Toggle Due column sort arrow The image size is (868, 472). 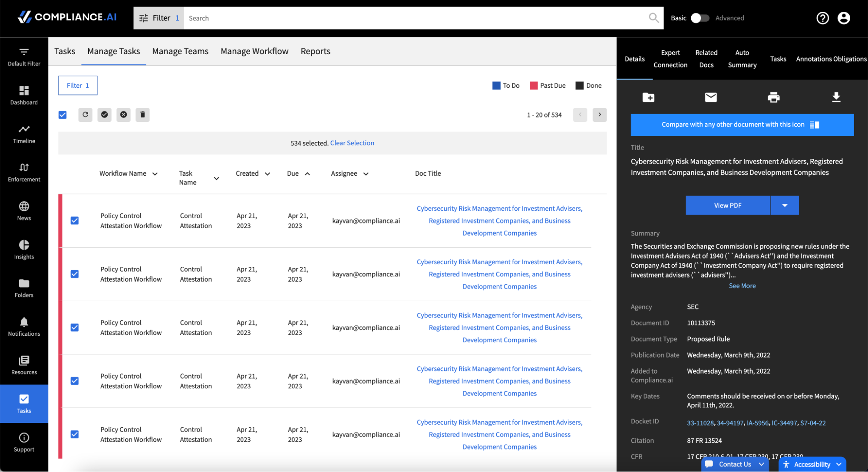(x=307, y=174)
